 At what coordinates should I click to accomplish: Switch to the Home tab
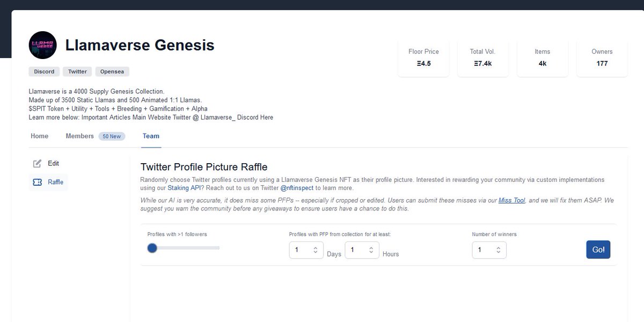[x=40, y=136]
